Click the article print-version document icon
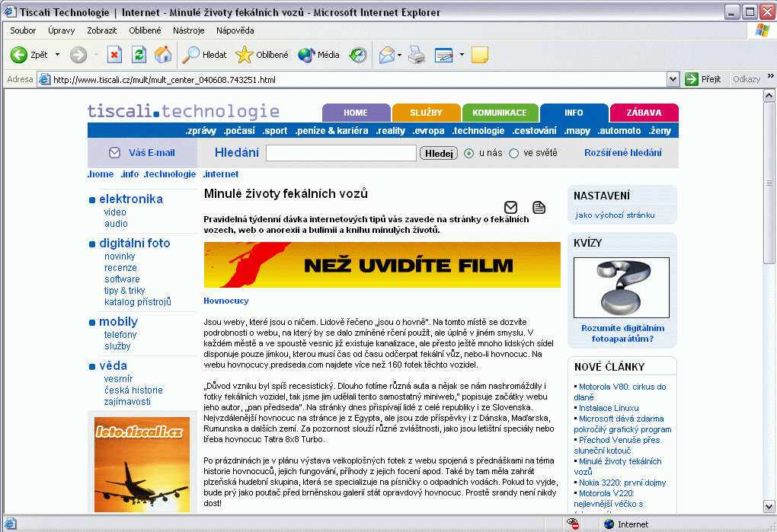This screenshot has width=777, height=532. 539,207
